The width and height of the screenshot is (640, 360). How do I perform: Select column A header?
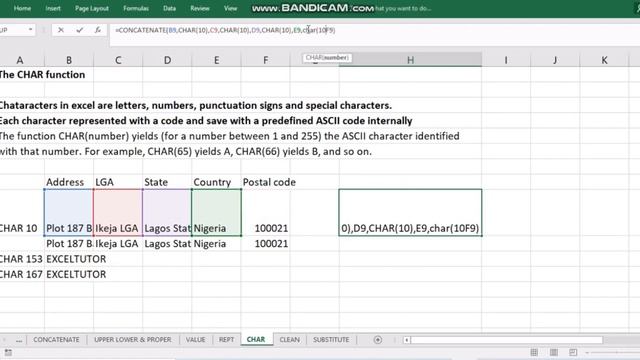pyautogui.click(x=20, y=60)
